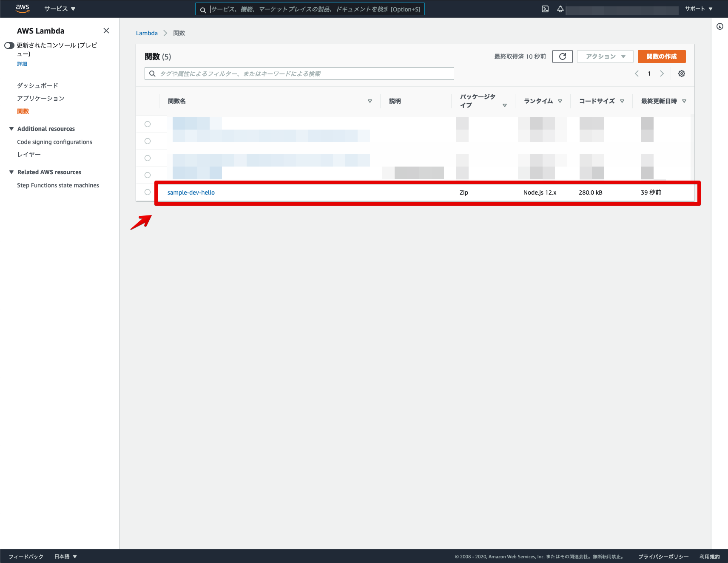728x563 pixels.
Task: Click the 関数の作成 create function button
Action: coord(662,57)
